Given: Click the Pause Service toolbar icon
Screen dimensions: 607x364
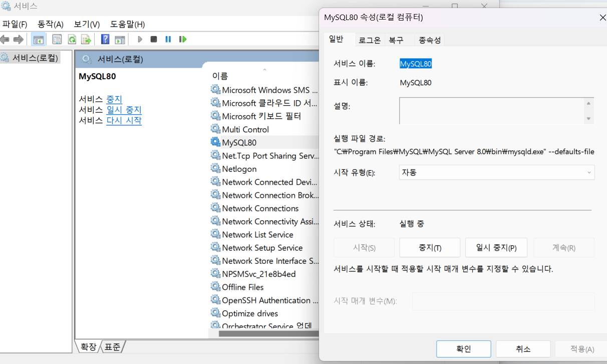Looking at the screenshot, I should click(168, 39).
